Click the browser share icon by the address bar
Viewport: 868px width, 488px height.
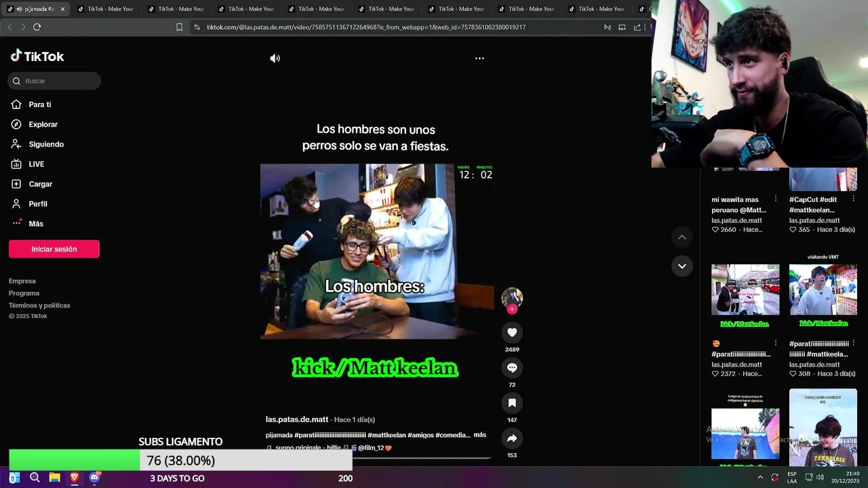(637, 27)
